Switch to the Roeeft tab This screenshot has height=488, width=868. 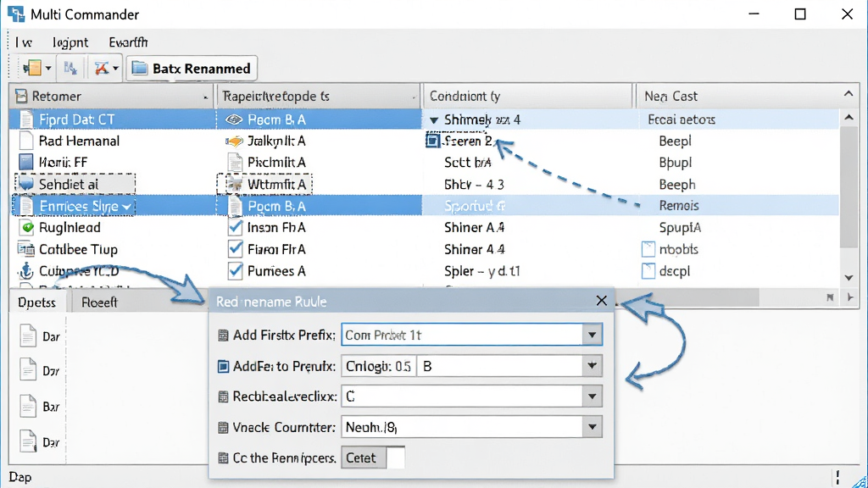[x=99, y=302]
